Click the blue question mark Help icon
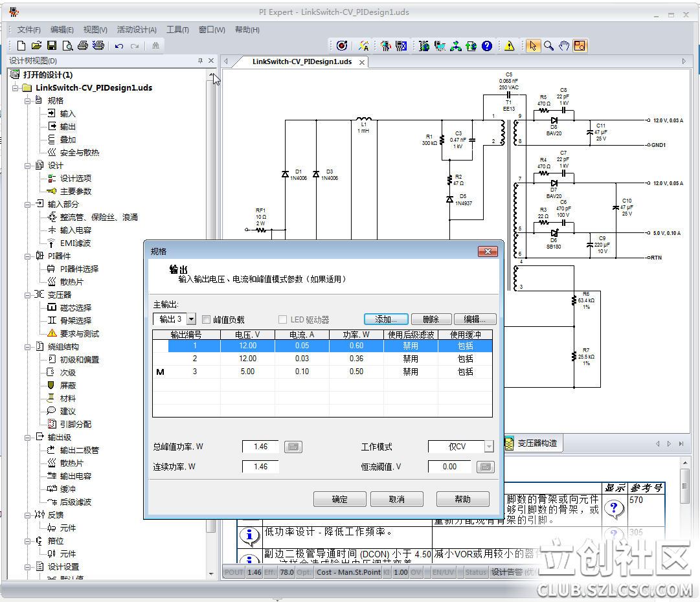This screenshot has width=700, height=602. pyautogui.click(x=487, y=45)
